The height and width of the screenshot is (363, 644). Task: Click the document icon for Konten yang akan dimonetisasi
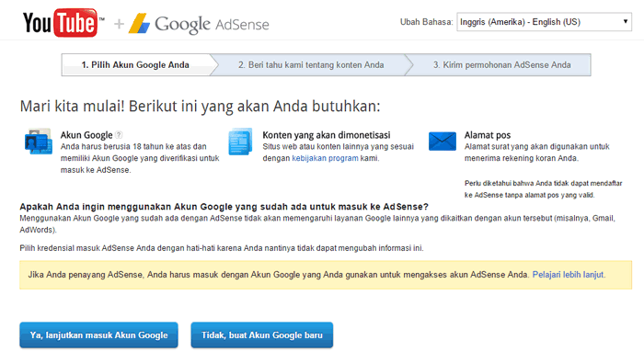coord(240,142)
